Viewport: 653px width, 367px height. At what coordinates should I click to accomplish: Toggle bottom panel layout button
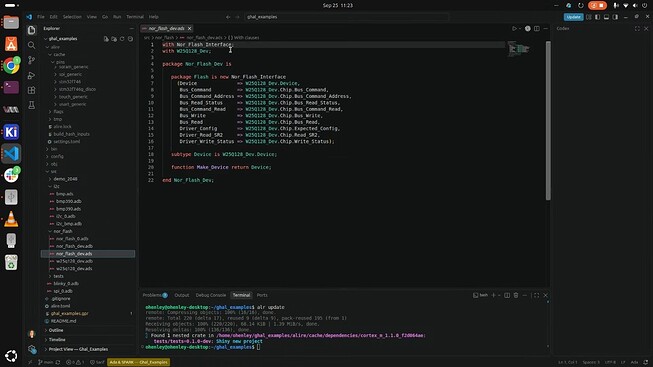tap(606, 17)
